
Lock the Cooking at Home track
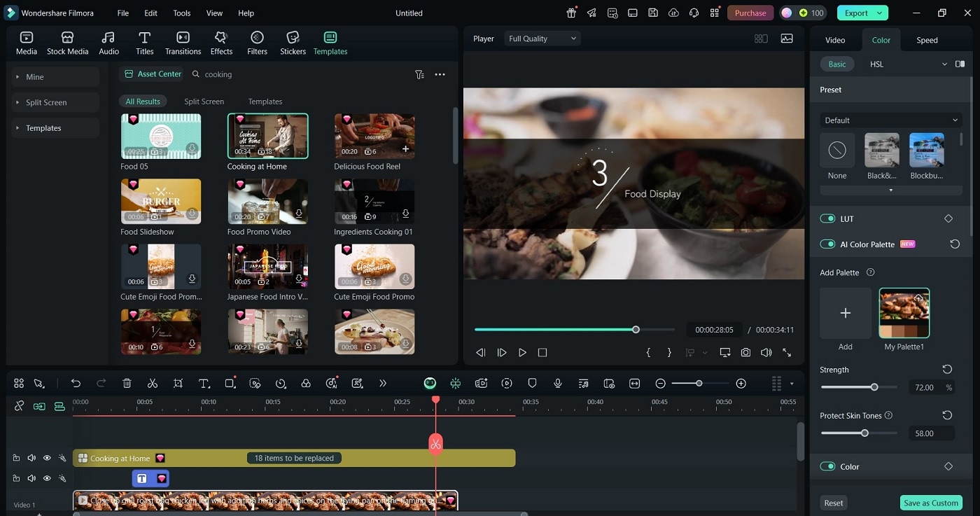tap(16, 458)
